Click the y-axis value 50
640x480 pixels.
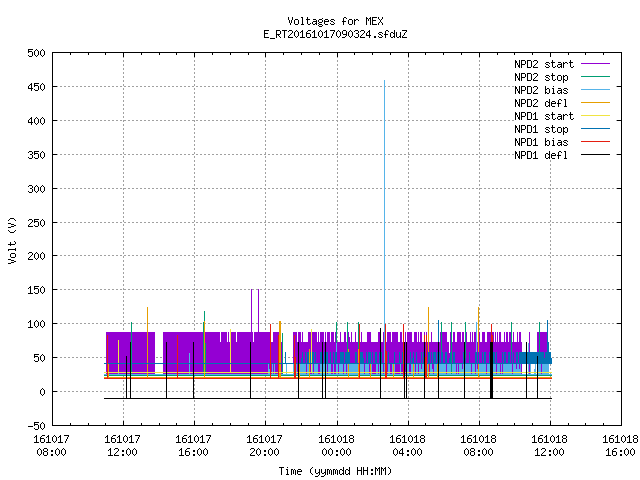tap(39, 358)
